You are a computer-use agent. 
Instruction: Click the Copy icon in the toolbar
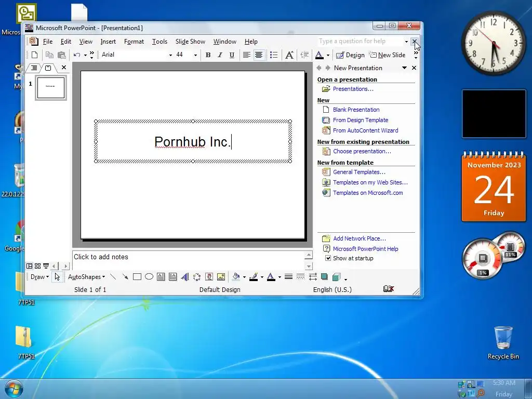(49, 55)
